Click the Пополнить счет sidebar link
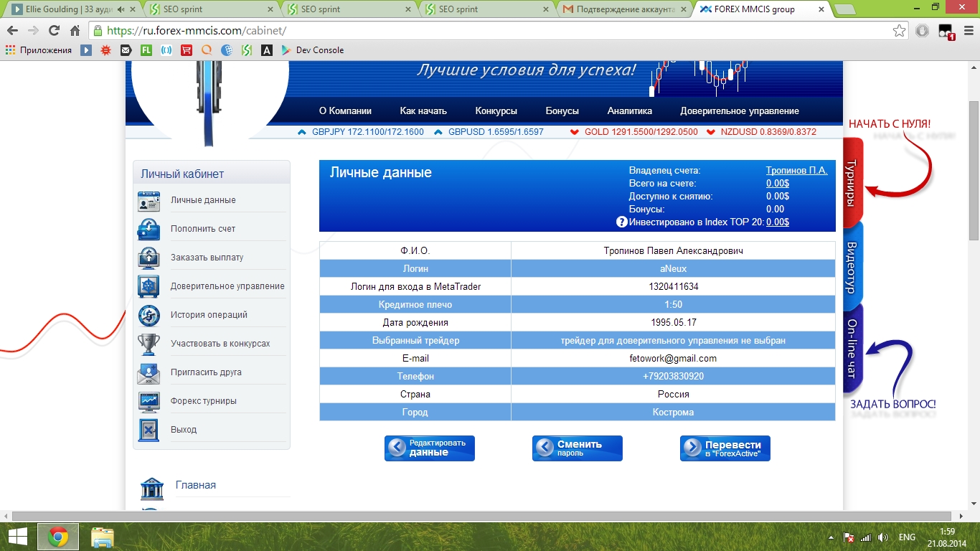The width and height of the screenshot is (980, 551). (x=203, y=229)
